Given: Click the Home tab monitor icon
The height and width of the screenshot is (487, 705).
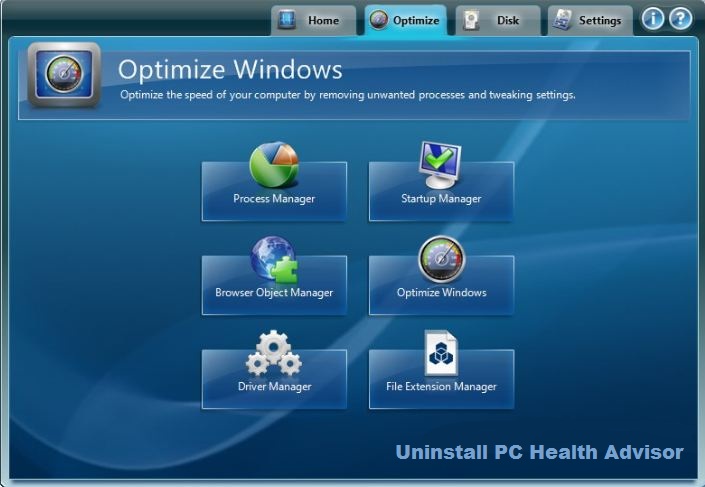Looking at the screenshot, I should click(287, 20).
